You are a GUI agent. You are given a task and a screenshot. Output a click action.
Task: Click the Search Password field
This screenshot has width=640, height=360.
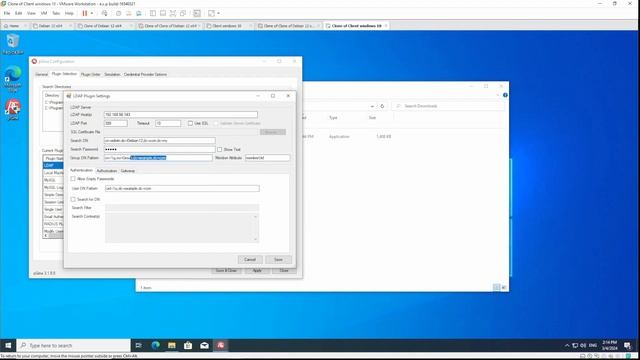tap(160, 149)
